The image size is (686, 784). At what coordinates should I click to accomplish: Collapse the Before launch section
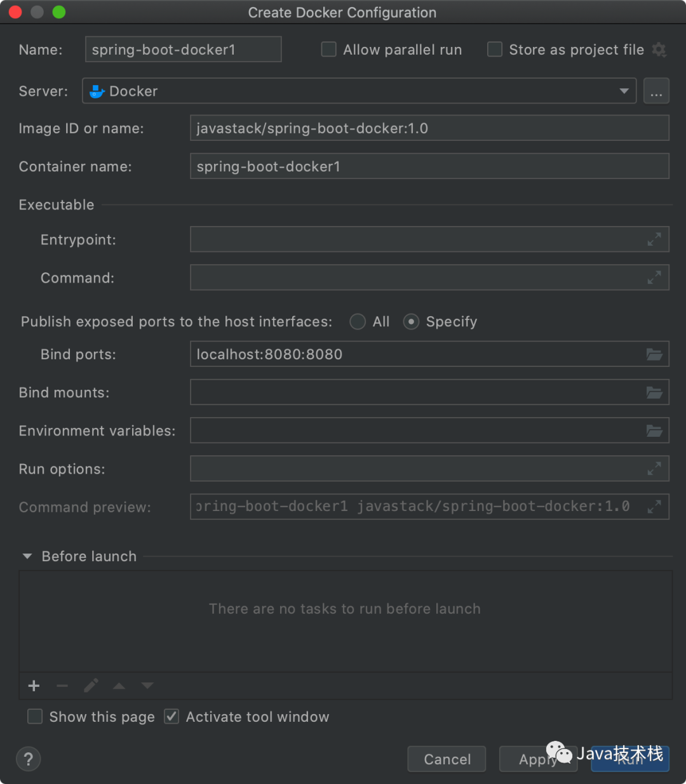pyautogui.click(x=27, y=556)
